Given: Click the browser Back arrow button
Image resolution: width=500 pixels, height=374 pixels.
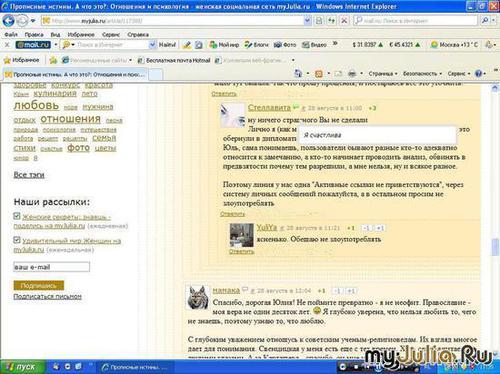Looking at the screenshot, I should (x=8, y=21).
